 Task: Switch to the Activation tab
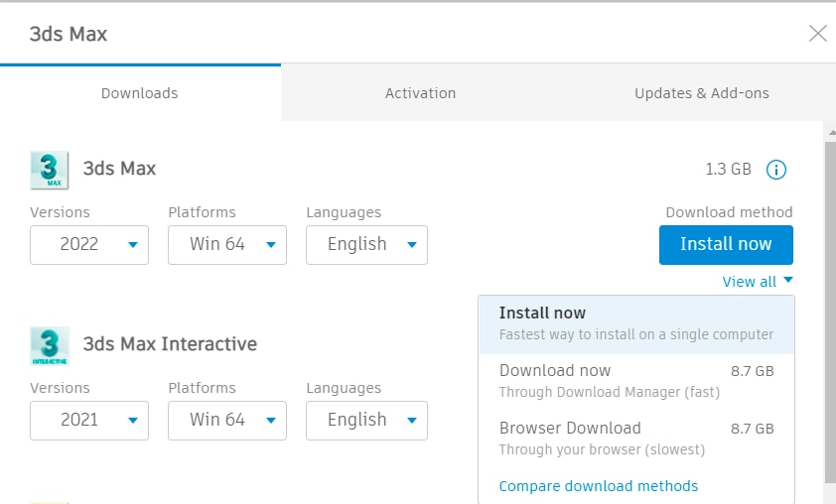(x=420, y=93)
